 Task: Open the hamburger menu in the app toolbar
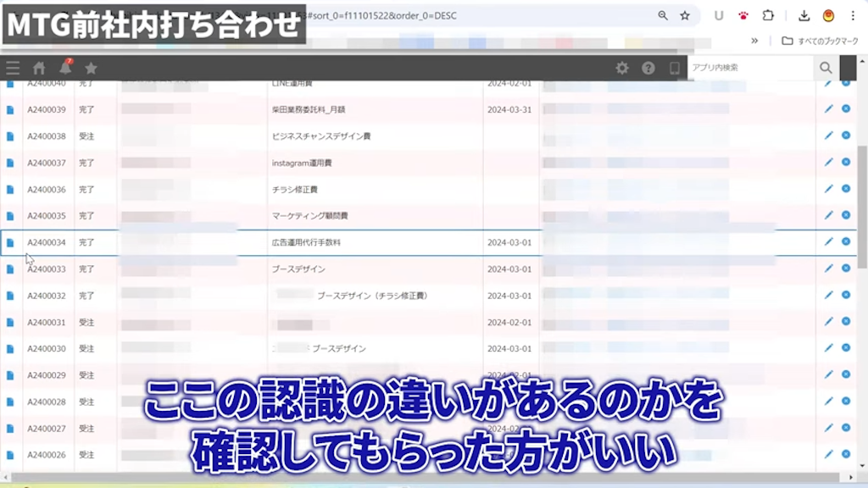pyautogui.click(x=12, y=68)
